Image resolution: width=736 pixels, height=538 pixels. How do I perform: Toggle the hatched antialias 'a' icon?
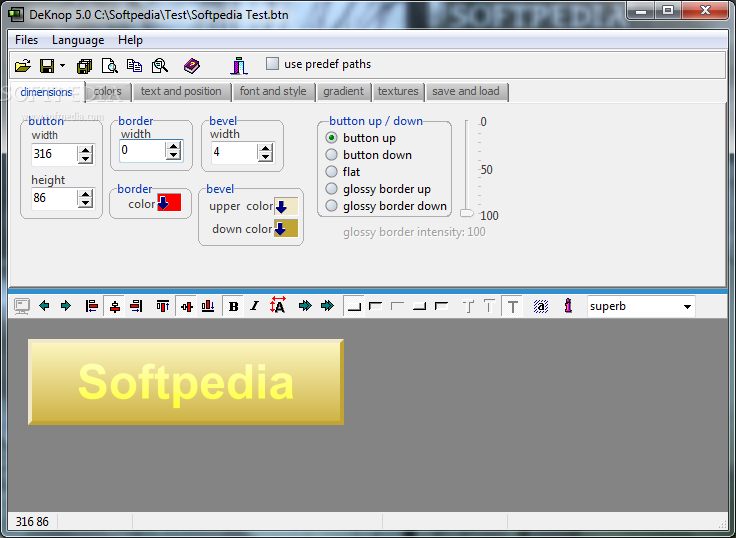point(541,306)
